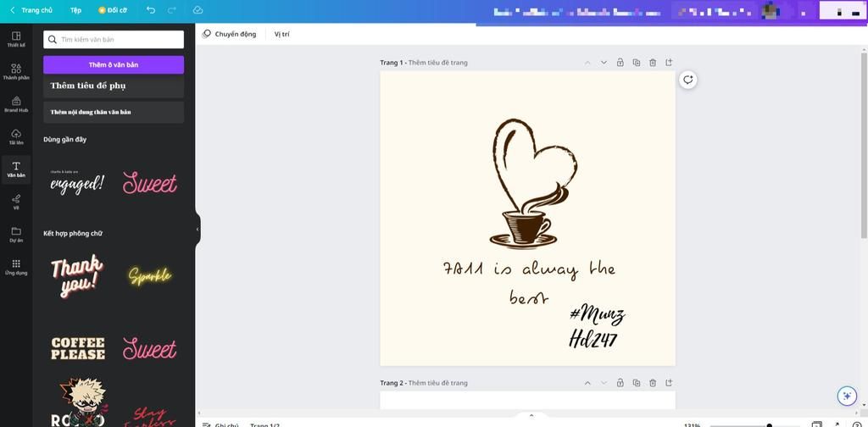Click the Dùng gần đây section heading

point(64,140)
